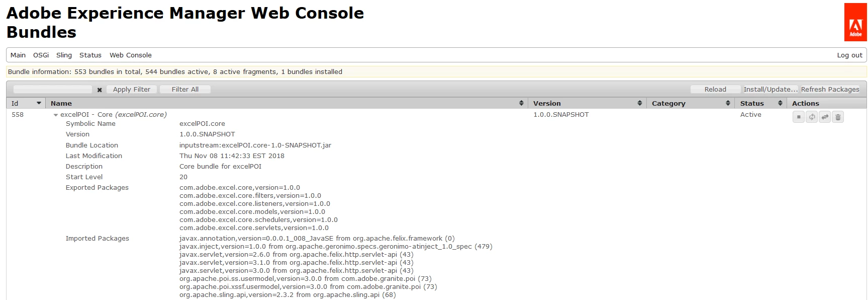Click the Bundle information summary bar
The height and width of the screenshot is (300, 868).
click(x=436, y=72)
